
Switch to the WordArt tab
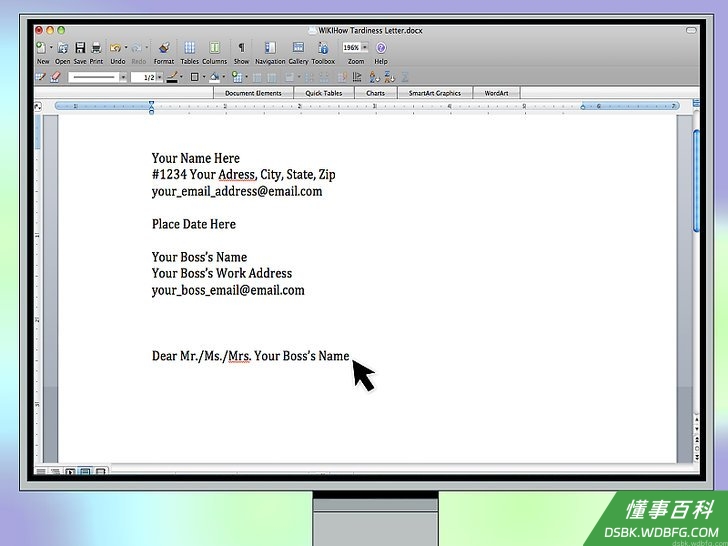pos(496,93)
